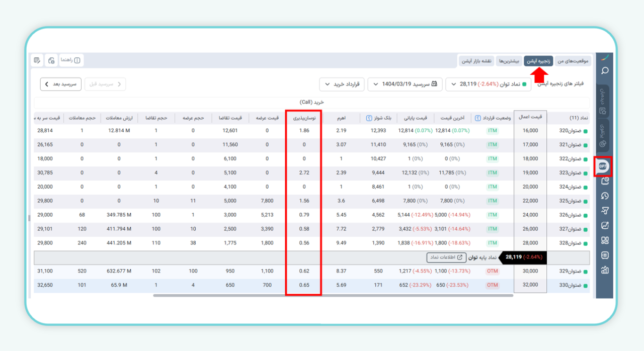
Task: Click the horizontal scrollbar below the table
Action: (333, 296)
